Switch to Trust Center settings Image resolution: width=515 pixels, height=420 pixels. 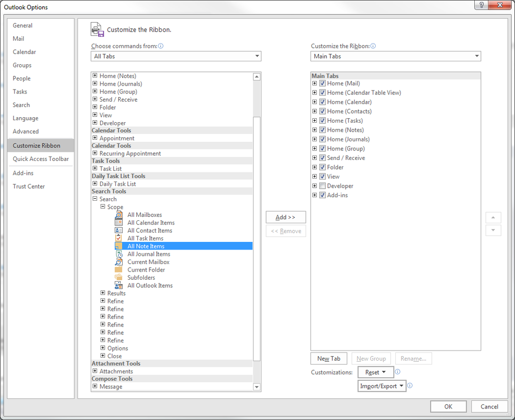point(29,186)
